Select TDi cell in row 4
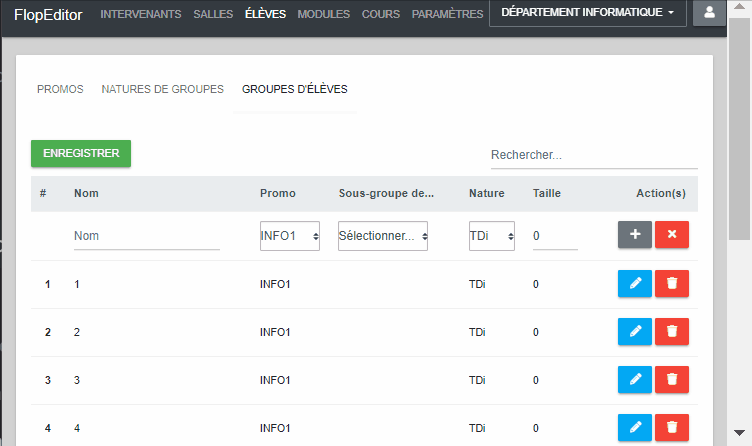The width and height of the screenshot is (752, 446). 477,428
